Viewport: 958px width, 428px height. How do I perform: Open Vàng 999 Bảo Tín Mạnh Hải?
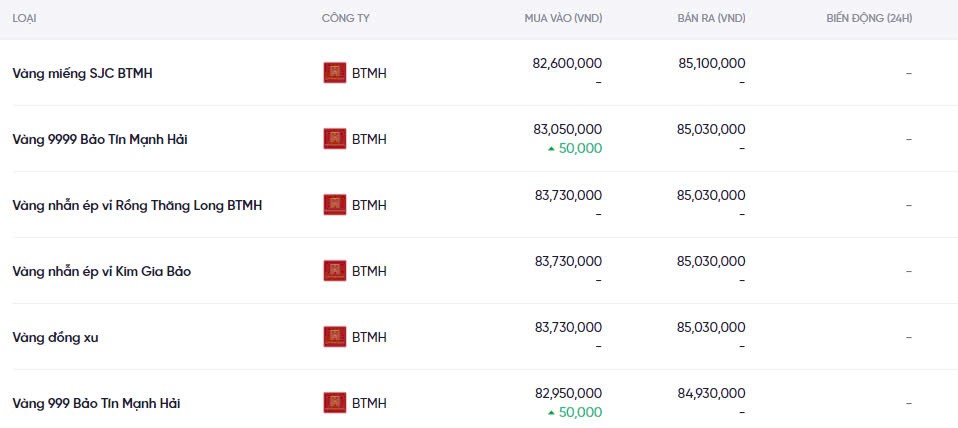point(96,403)
